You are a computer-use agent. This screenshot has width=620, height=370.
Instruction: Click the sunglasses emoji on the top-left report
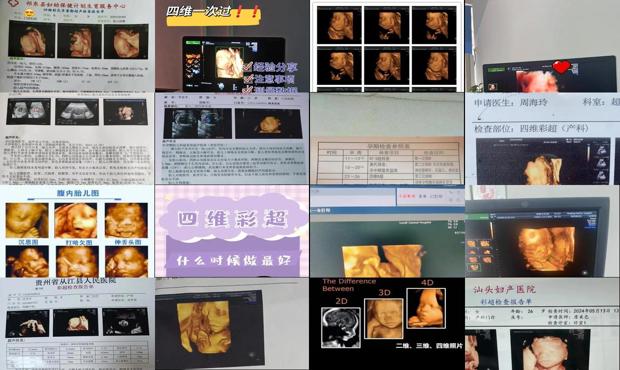[29, 13]
